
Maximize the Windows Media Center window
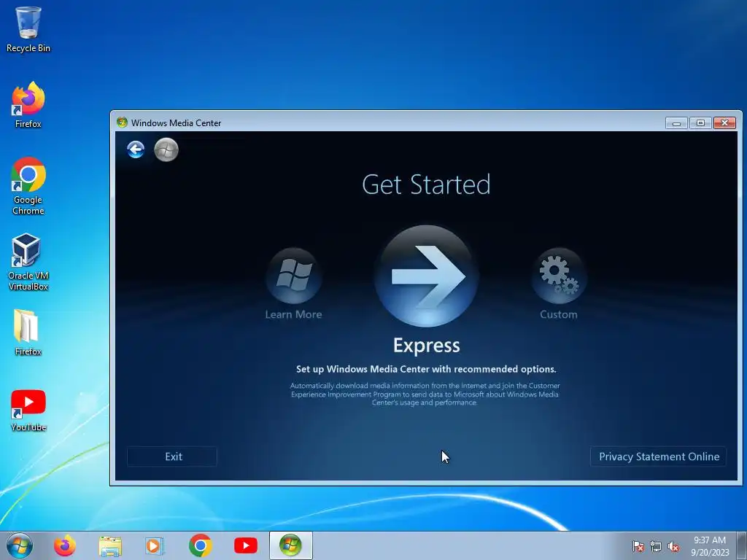pos(700,122)
